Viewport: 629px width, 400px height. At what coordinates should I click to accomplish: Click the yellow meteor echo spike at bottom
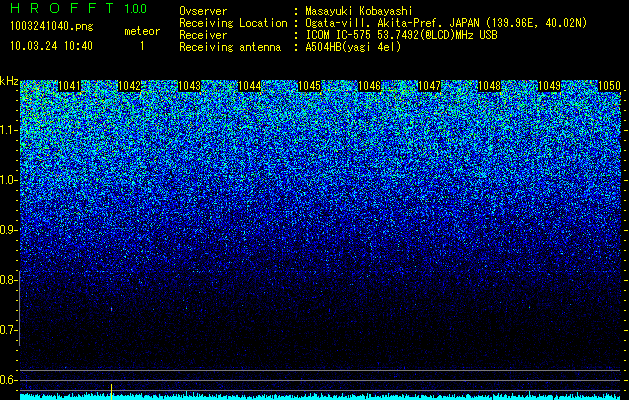click(x=111, y=391)
